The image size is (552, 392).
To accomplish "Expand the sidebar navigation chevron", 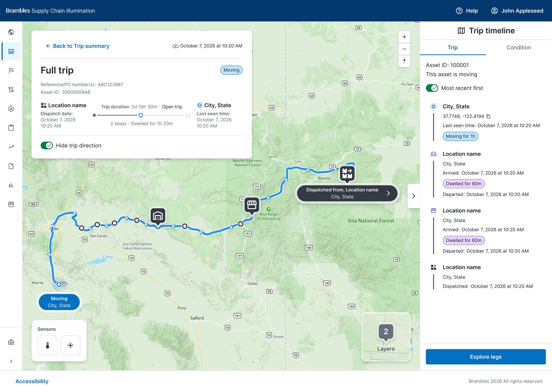I will click(11, 361).
